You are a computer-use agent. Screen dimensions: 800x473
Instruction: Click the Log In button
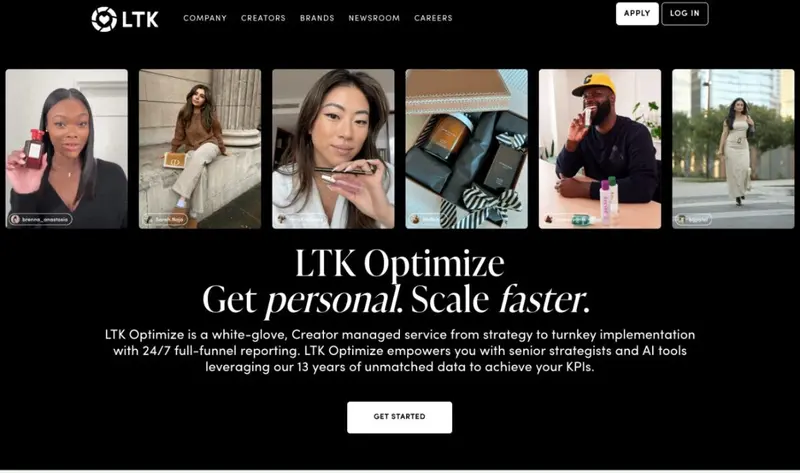[x=685, y=14]
